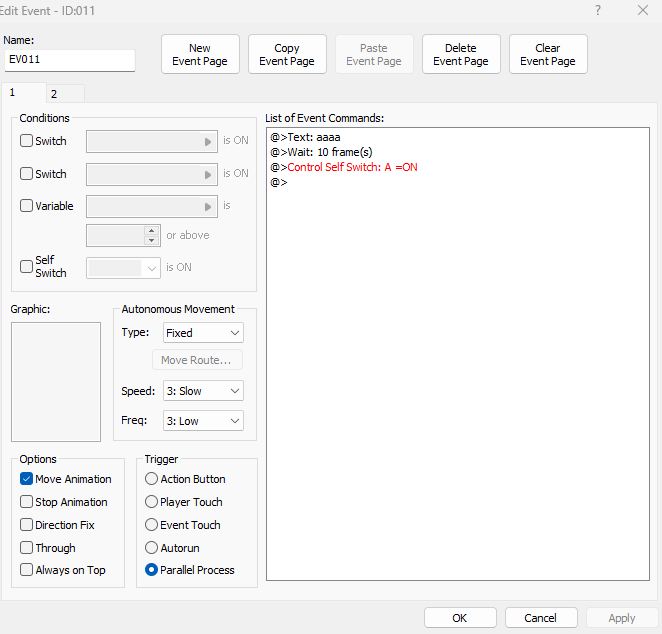Select event page tab 1
The height and width of the screenshot is (634, 662).
click(x=14, y=93)
